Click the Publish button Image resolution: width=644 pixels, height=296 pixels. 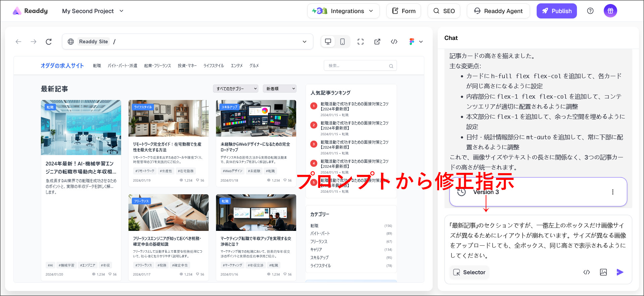556,11
